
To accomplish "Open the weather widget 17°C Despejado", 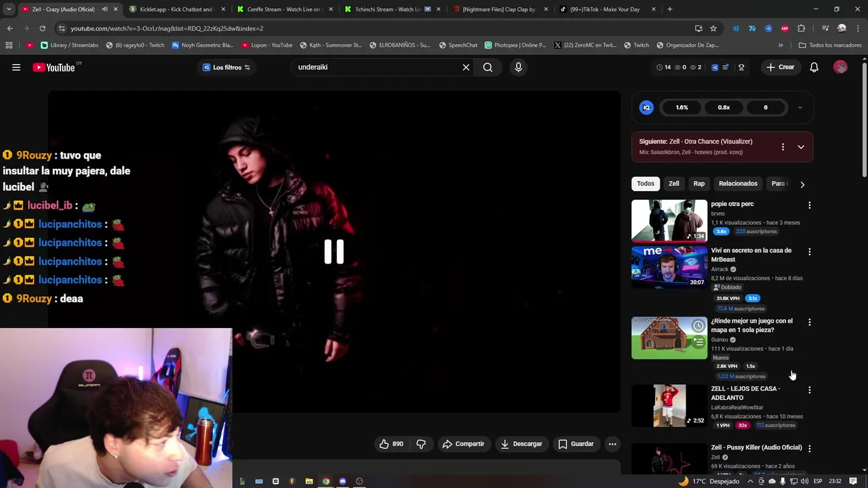I will pyautogui.click(x=709, y=481).
